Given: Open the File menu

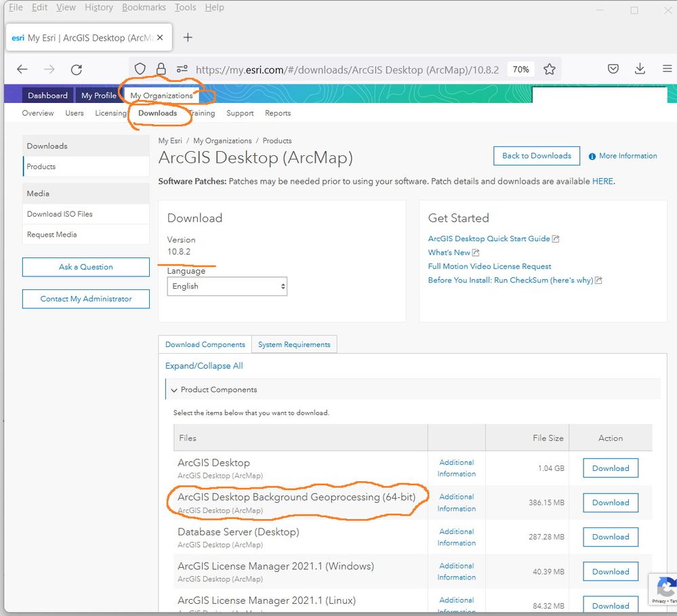Looking at the screenshot, I should 16,7.
